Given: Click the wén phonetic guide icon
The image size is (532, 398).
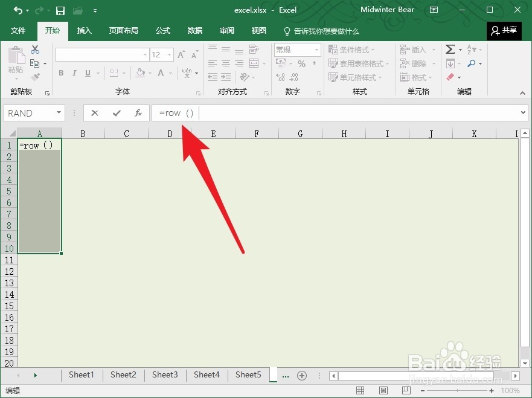Looking at the screenshot, I should tap(187, 73).
